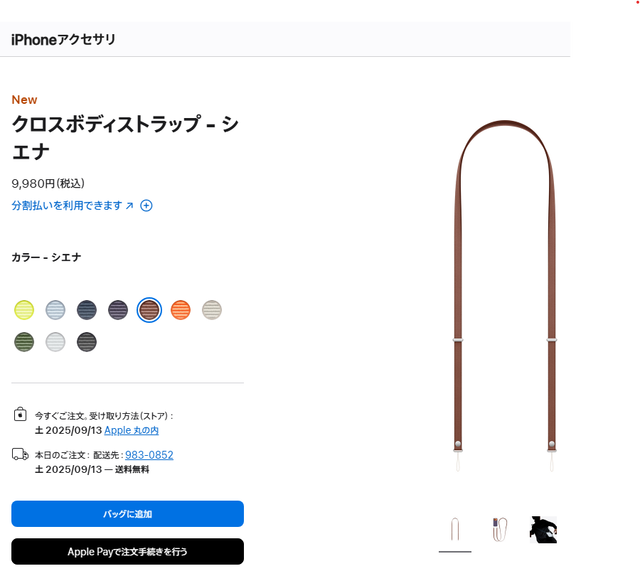
Task: Pick the orange color swatch
Action: click(x=180, y=310)
